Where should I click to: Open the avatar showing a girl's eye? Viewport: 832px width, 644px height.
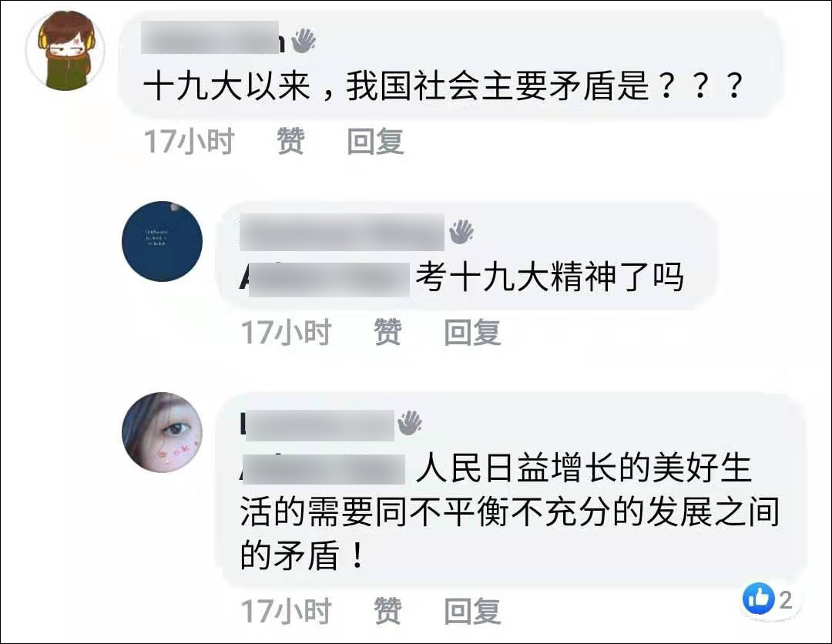[x=163, y=432]
